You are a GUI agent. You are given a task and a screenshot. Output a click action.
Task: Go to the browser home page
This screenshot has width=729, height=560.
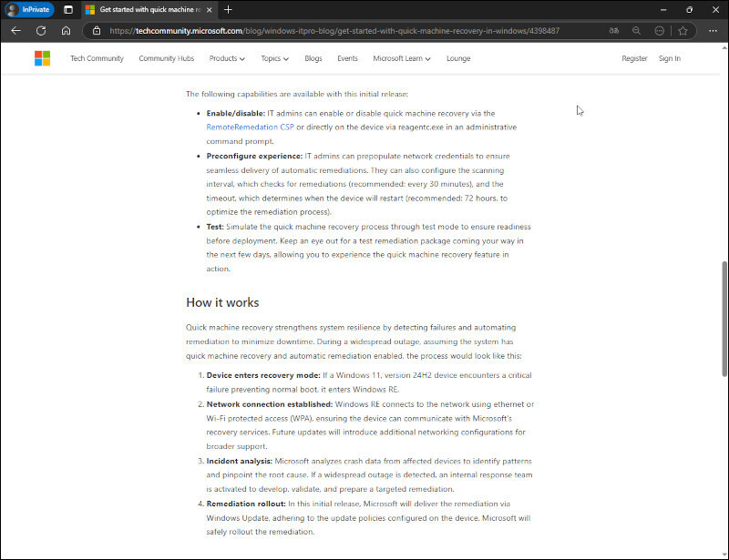[66, 31]
